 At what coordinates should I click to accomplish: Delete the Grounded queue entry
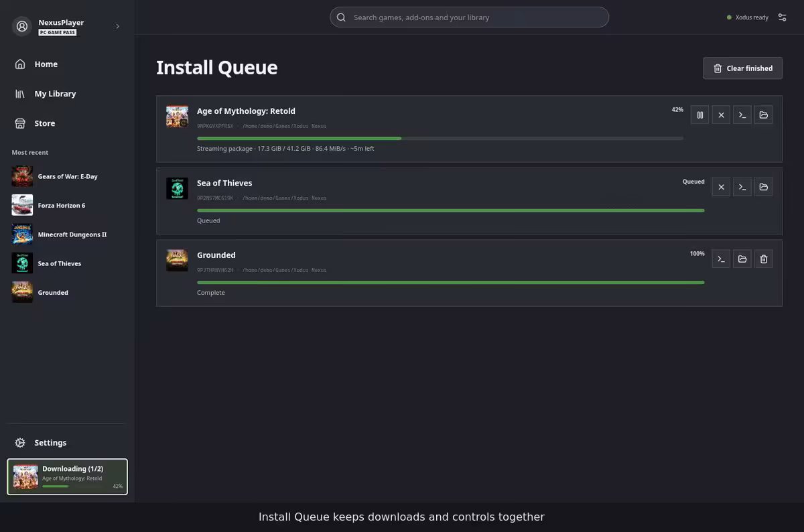[764, 259]
